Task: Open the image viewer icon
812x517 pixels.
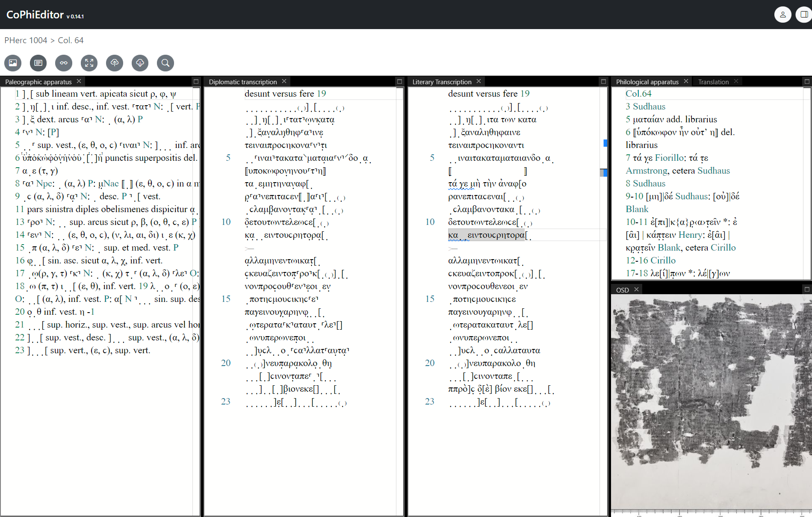Action: pyautogui.click(x=12, y=63)
